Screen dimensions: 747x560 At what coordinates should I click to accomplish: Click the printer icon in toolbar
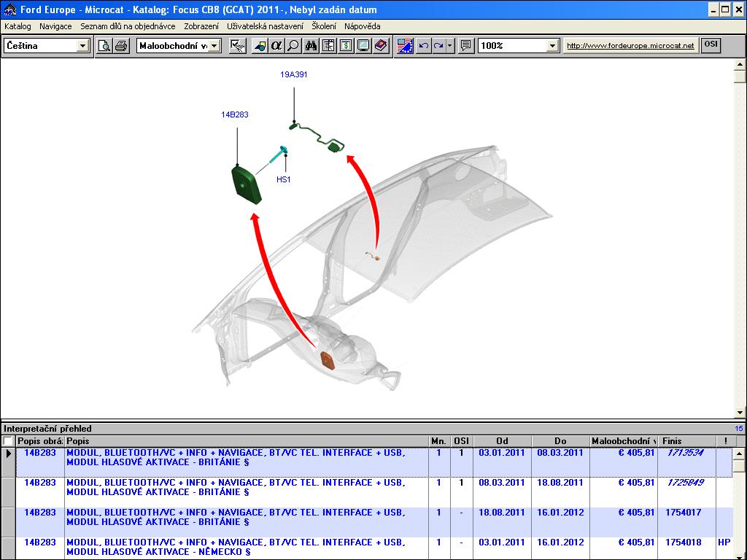121,46
